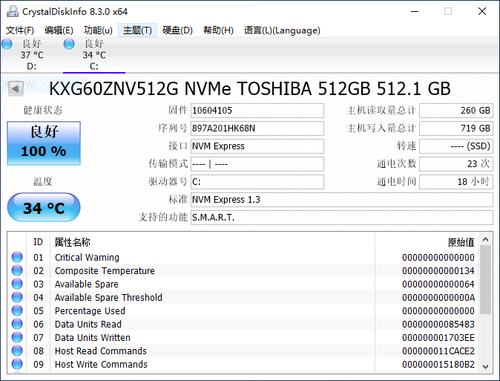Viewport: 500px width, 381px height.
Task: Click the status orb for Host Read Commands
Action: tap(17, 350)
